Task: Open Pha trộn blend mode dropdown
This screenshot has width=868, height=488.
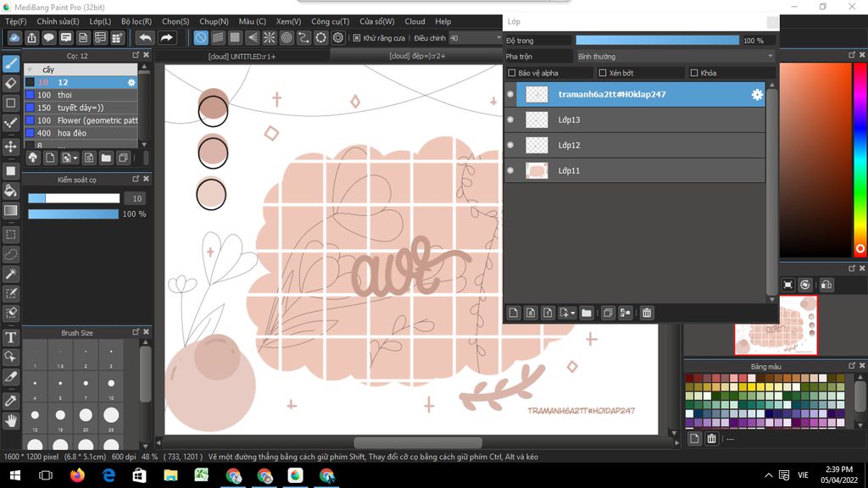Action: pyautogui.click(x=675, y=57)
